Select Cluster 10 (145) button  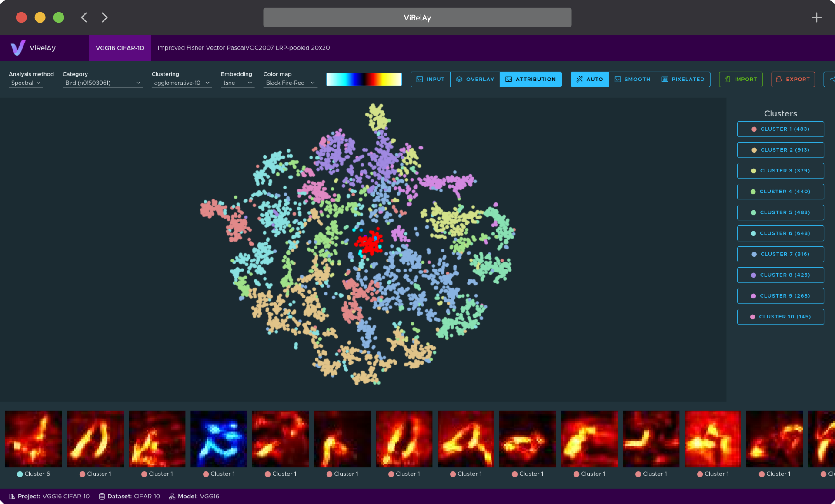tap(780, 317)
